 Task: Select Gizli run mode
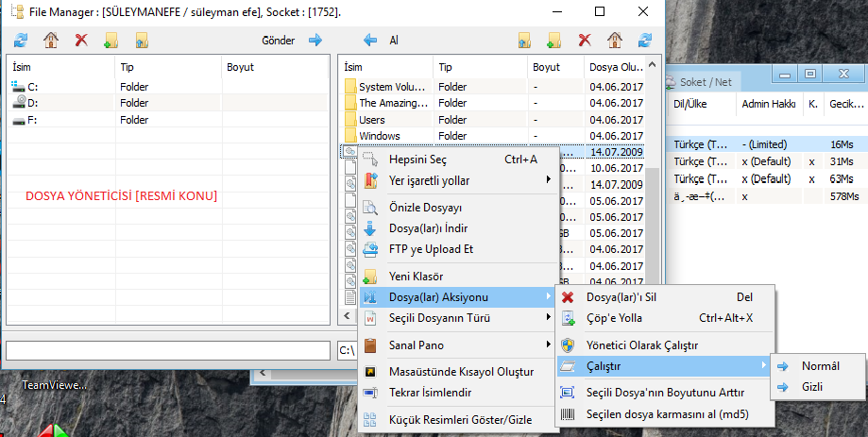point(818,387)
